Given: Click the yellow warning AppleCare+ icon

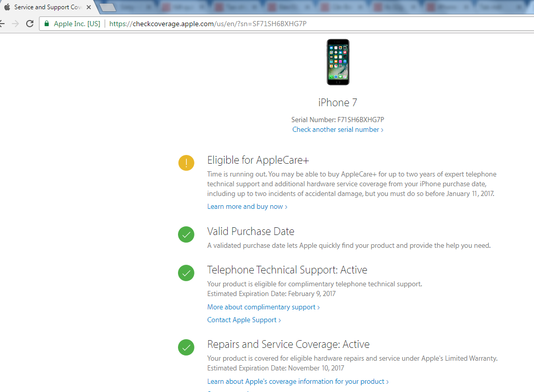Looking at the screenshot, I should coord(186,163).
